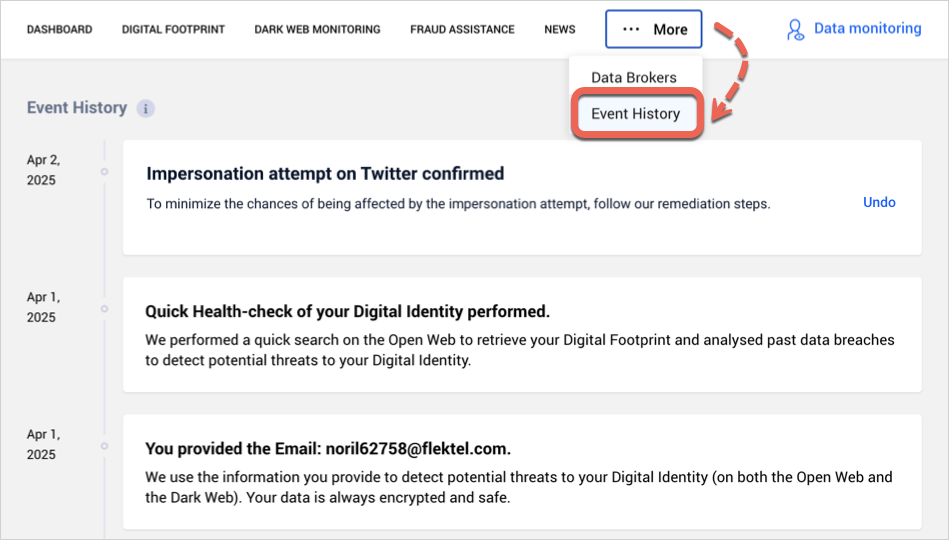This screenshot has width=949, height=540.
Task: Expand the More menu
Action: pyautogui.click(x=654, y=29)
